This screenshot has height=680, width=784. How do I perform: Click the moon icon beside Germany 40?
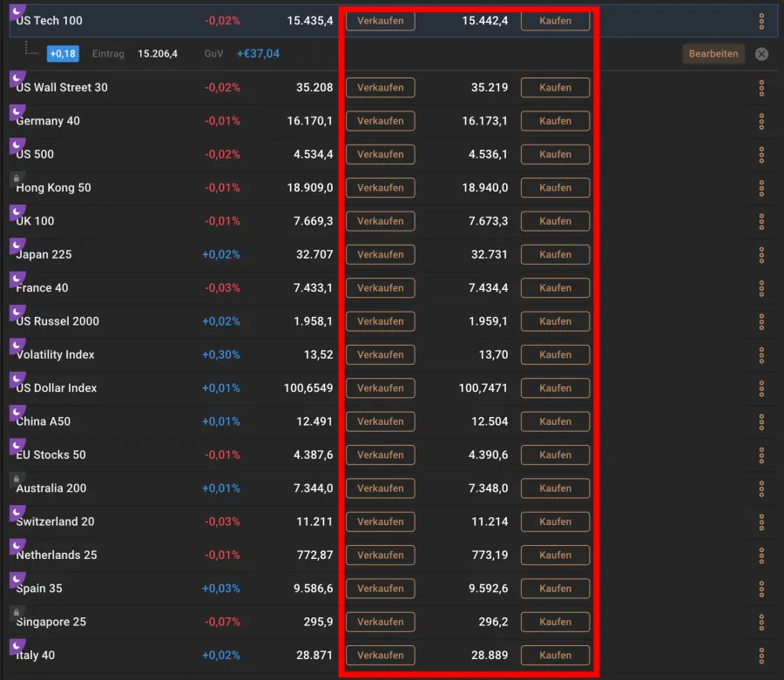click(x=17, y=113)
